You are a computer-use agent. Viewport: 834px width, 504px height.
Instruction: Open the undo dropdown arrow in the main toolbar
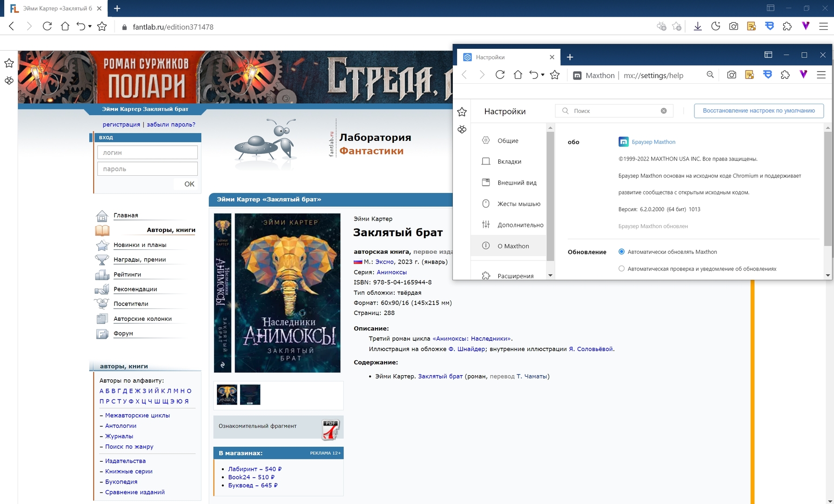pos(90,27)
